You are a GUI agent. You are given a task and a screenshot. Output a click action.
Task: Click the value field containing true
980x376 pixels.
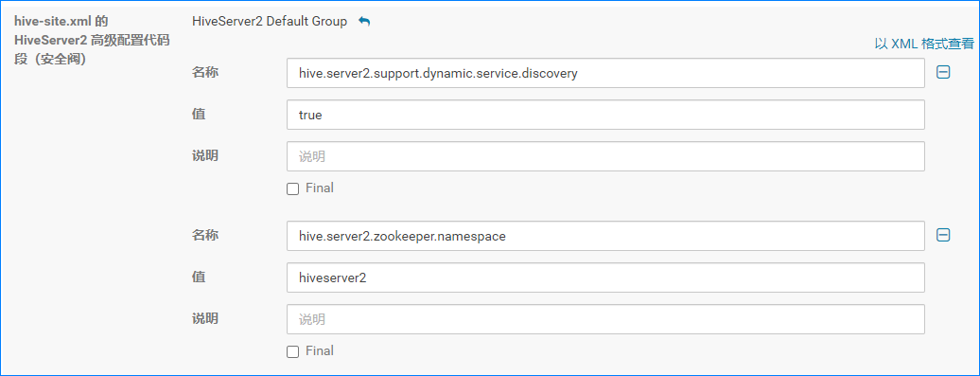coord(605,116)
